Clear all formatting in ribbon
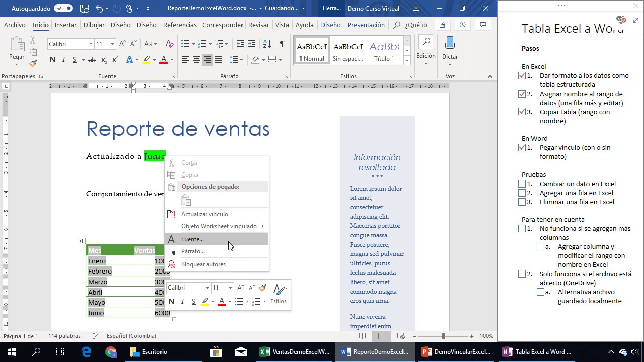Image resolution: width=644 pixels, height=362 pixels. (169, 44)
